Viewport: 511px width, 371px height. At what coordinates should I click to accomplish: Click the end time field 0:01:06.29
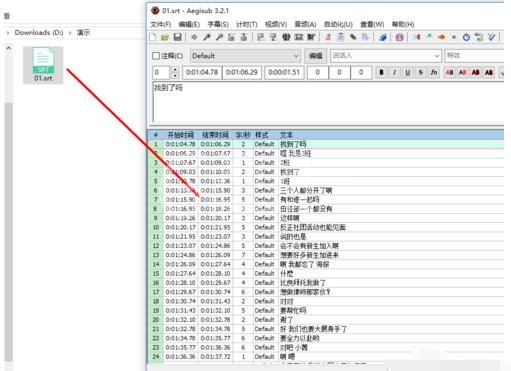(242, 72)
